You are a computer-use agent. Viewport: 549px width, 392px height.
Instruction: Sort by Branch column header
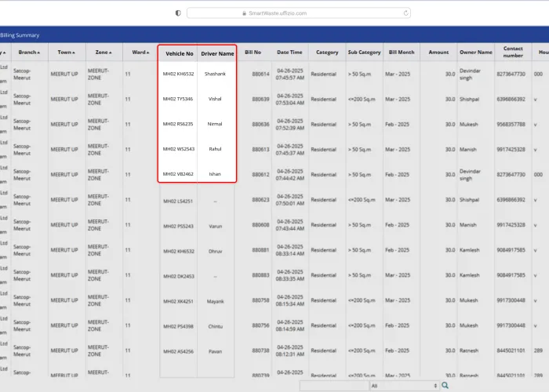(x=29, y=53)
